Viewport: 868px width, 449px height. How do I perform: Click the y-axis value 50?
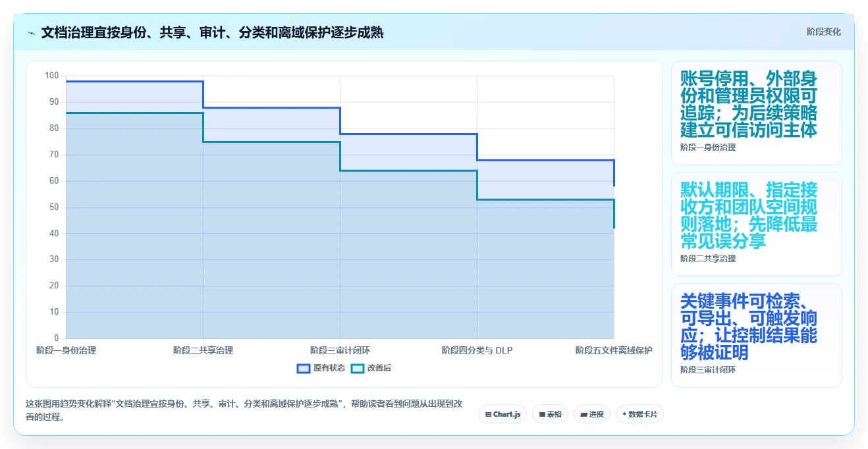pyautogui.click(x=54, y=207)
